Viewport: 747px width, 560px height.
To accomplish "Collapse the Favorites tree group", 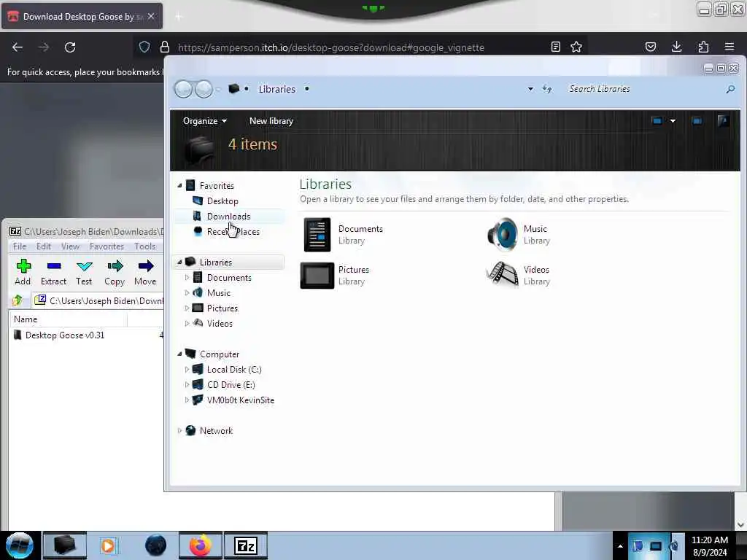I will point(179,186).
